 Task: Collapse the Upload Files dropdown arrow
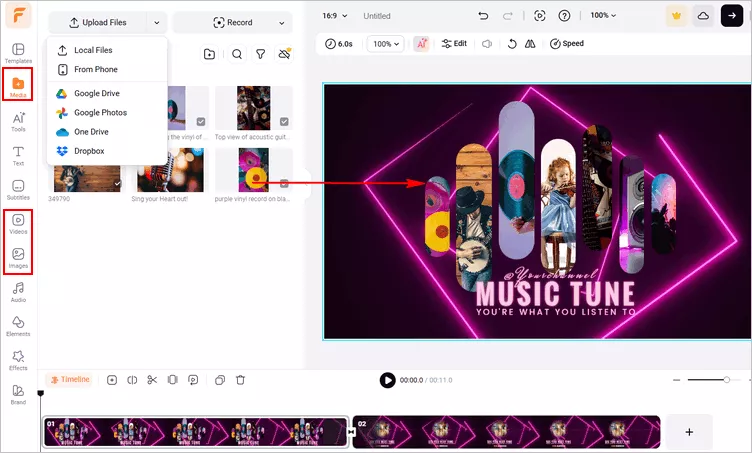click(x=156, y=22)
